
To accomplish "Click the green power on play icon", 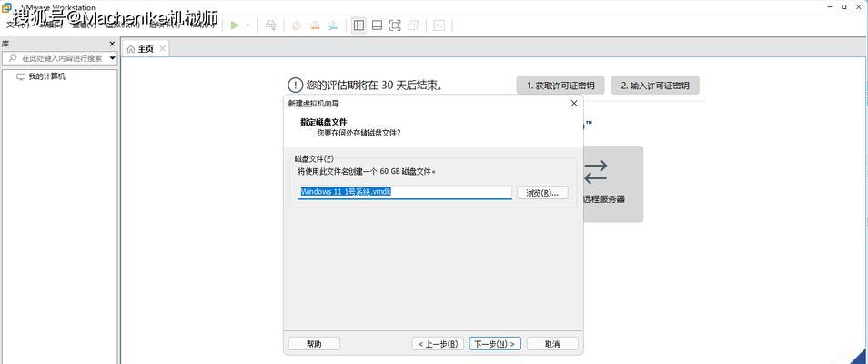I will coord(236,25).
